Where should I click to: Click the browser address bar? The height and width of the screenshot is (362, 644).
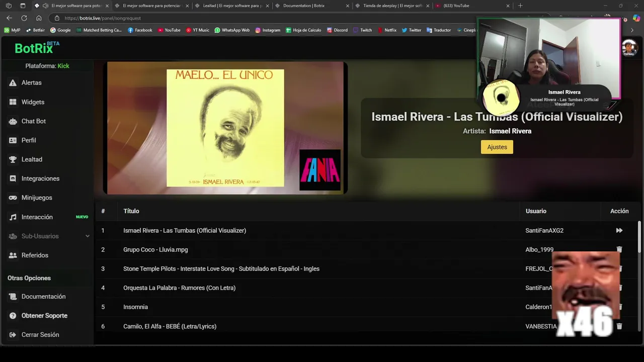click(262, 18)
